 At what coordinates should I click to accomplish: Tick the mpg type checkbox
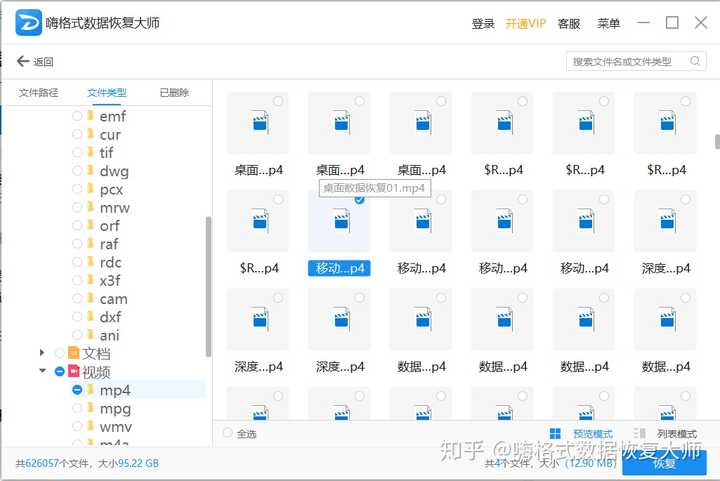click(x=77, y=408)
